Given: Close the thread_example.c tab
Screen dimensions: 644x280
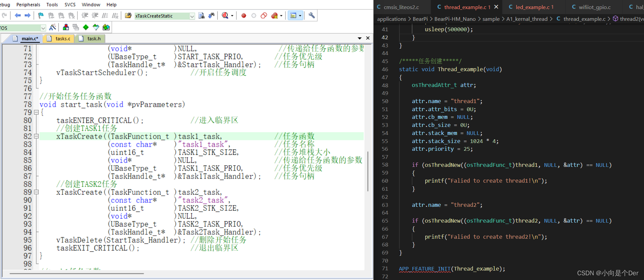Looking at the screenshot, I should tap(496, 7).
